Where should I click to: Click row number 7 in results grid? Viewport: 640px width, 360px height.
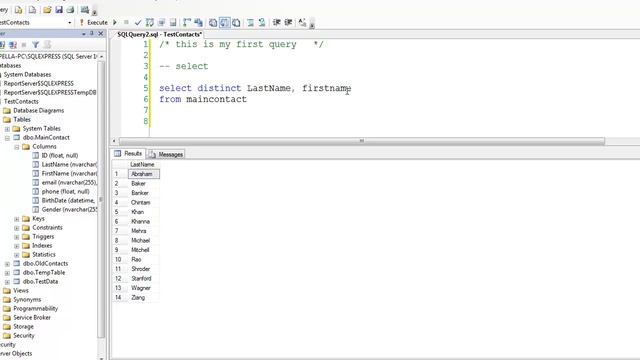coord(120,231)
